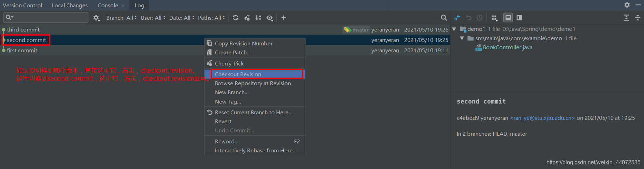Screen dimensions: 644x169
Task: Switch to the Console tab
Action: click(108, 5)
